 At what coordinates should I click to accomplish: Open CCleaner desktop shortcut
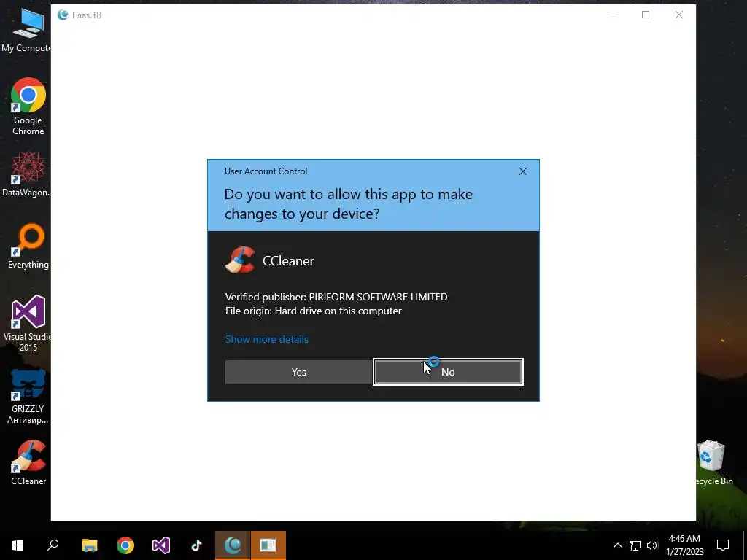click(x=28, y=462)
